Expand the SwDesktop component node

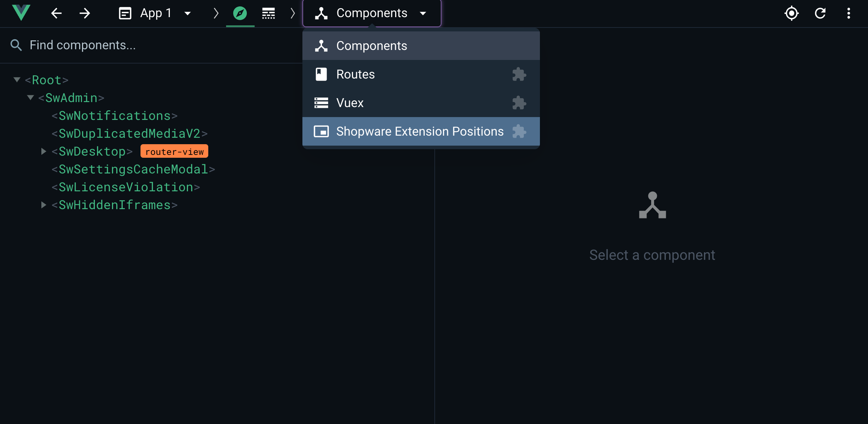click(44, 151)
